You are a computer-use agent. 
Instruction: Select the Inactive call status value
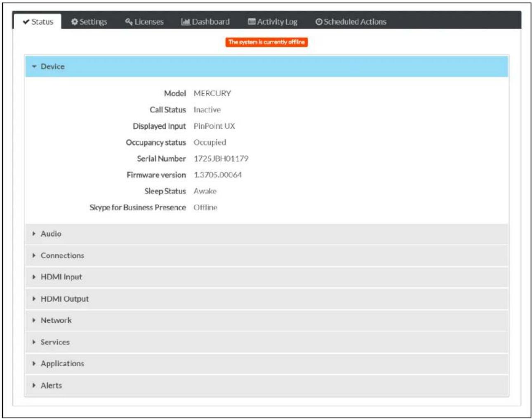coord(207,110)
